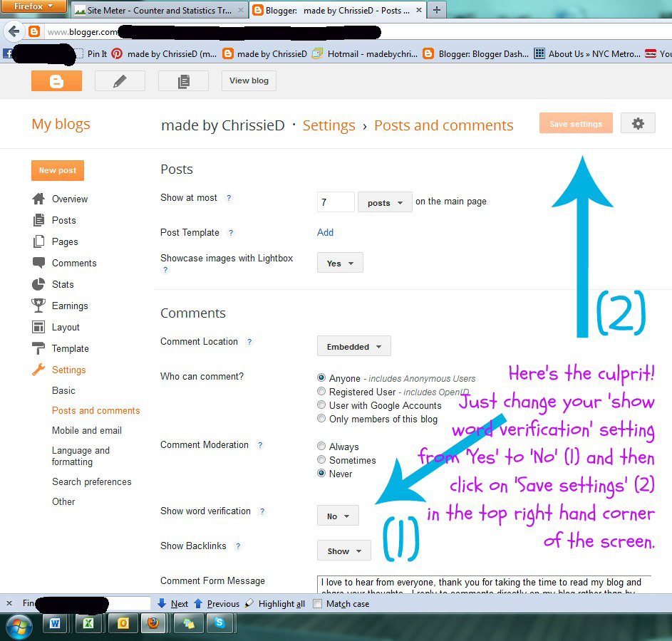Open the Basic settings page
The height and width of the screenshot is (641, 672).
pyautogui.click(x=63, y=390)
